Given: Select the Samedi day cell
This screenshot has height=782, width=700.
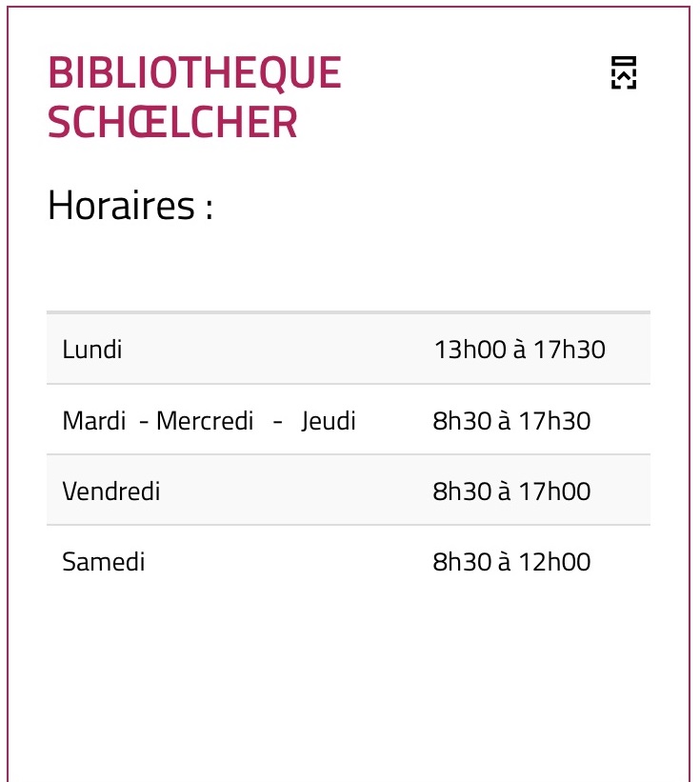Looking at the screenshot, I should pyautogui.click(x=104, y=562).
